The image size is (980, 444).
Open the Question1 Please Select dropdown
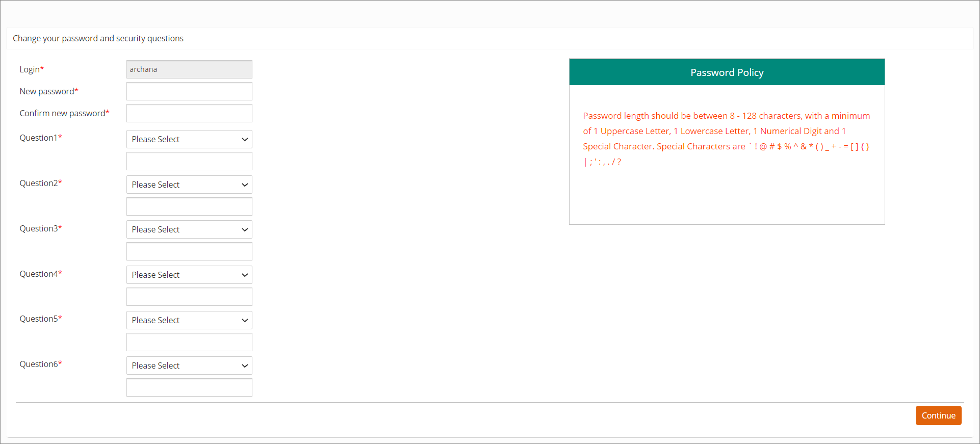189,139
